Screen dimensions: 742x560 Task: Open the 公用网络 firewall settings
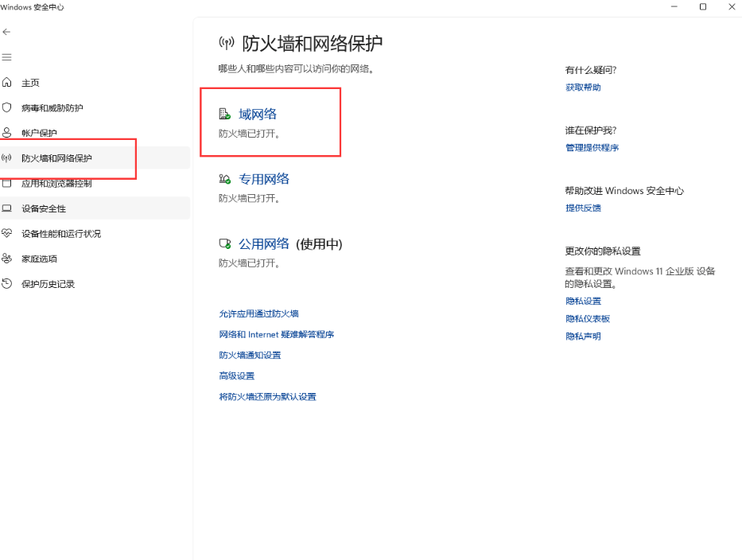coord(263,243)
